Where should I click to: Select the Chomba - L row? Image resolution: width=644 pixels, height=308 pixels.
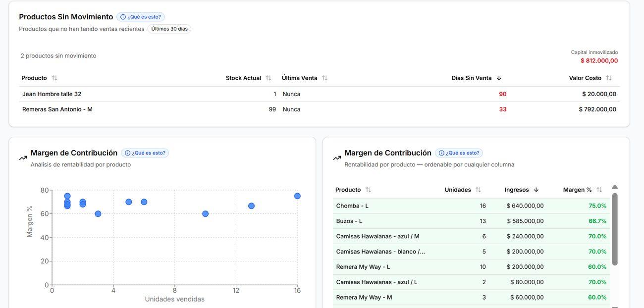(x=471, y=206)
